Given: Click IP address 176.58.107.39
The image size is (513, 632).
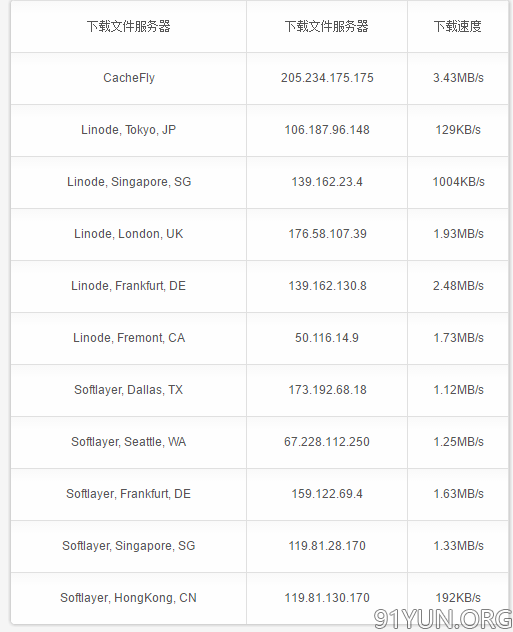Looking at the screenshot, I should pyautogui.click(x=327, y=234).
